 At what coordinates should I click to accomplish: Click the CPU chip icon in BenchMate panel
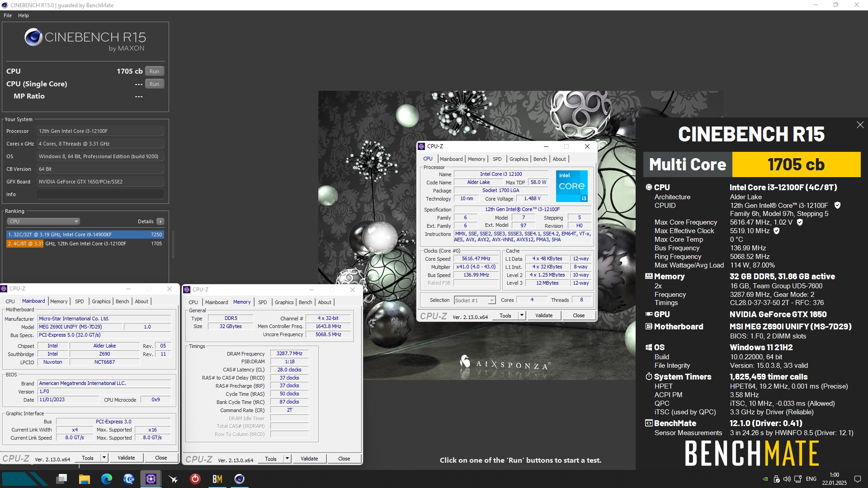click(x=649, y=187)
